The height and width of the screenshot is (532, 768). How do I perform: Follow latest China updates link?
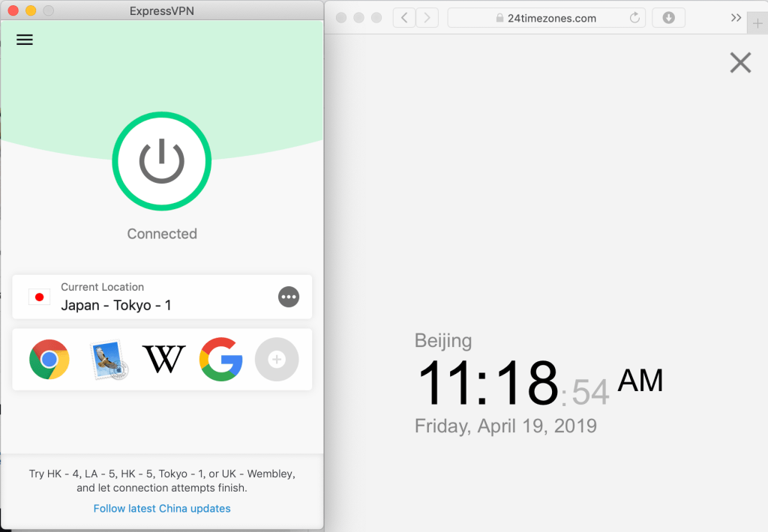pyautogui.click(x=162, y=509)
